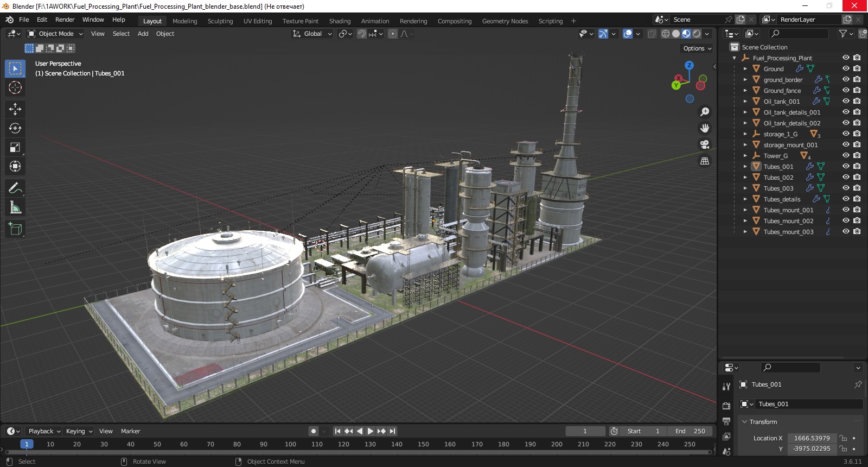Expand the Ground_fance tree item
This screenshot has width=868, height=467.
pyautogui.click(x=745, y=91)
